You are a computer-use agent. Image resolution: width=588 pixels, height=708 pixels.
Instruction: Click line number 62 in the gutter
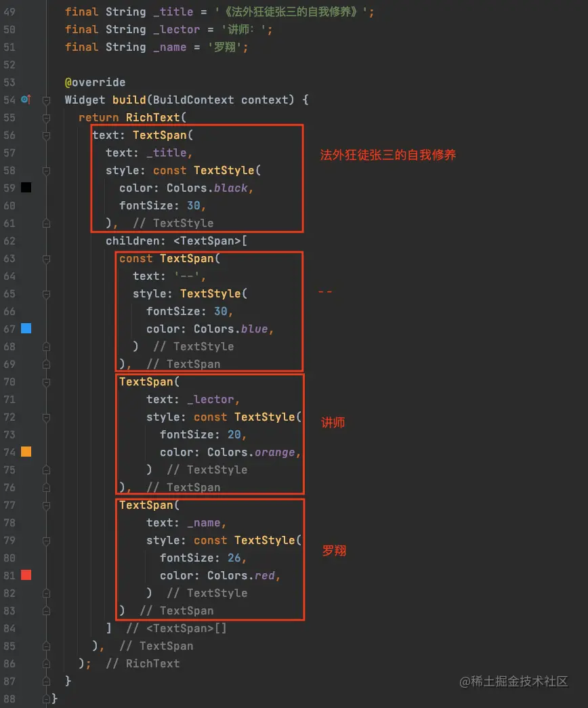click(9, 241)
